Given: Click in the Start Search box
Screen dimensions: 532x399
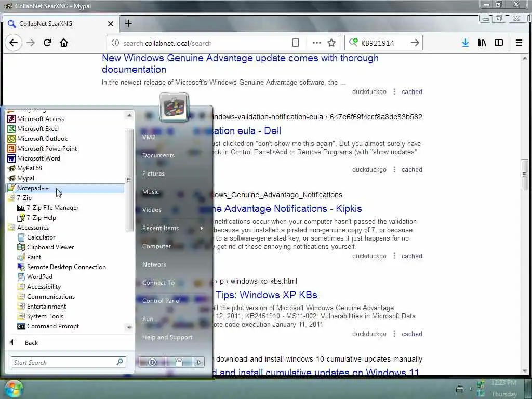Looking at the screenshot, I should pyautogui.click(x=68, y=362).
